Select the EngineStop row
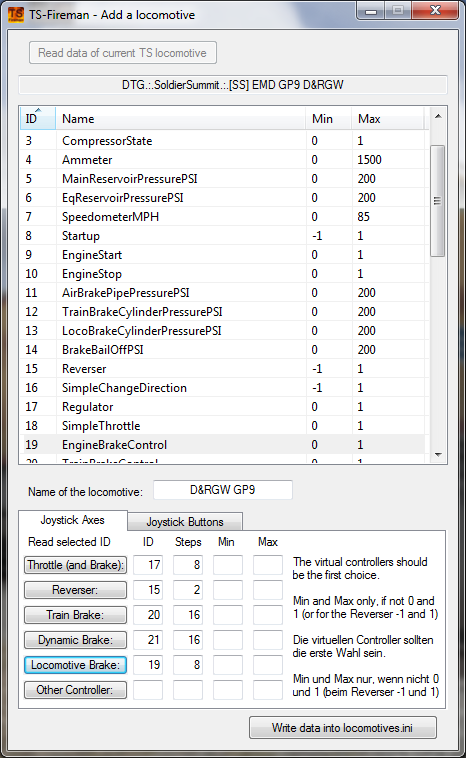The image size is (466, 758). click(222, 274)
